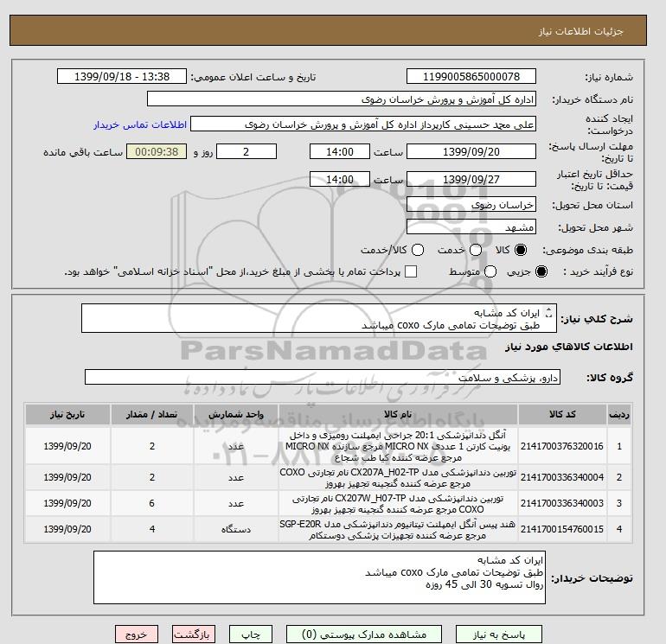This screenshot has height=644, width=666.
Task: Toggle the اسناد خزانه اسلامی payment checkbox
Action: pyautogui.click(x=411, y=271)
